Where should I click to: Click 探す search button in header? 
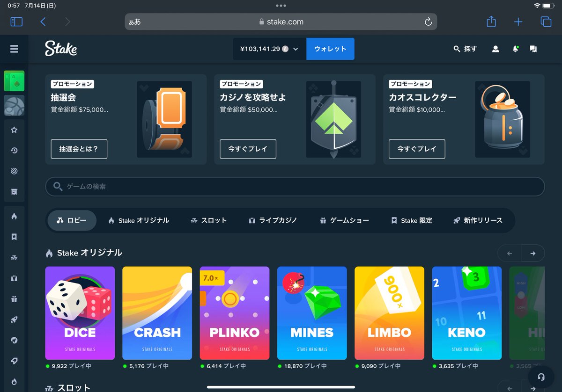465,49
